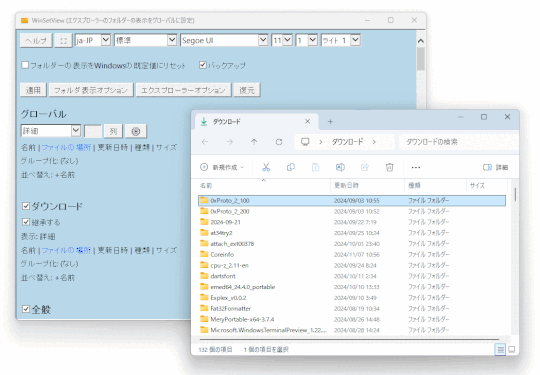Click the Delete trash icon in Explorer

tap(390, 167)
